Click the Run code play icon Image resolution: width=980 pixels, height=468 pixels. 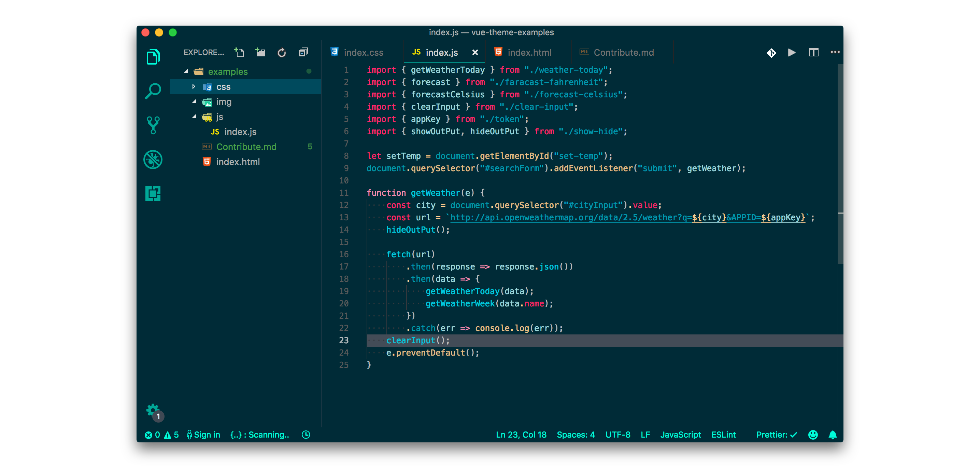coord(792,53)
